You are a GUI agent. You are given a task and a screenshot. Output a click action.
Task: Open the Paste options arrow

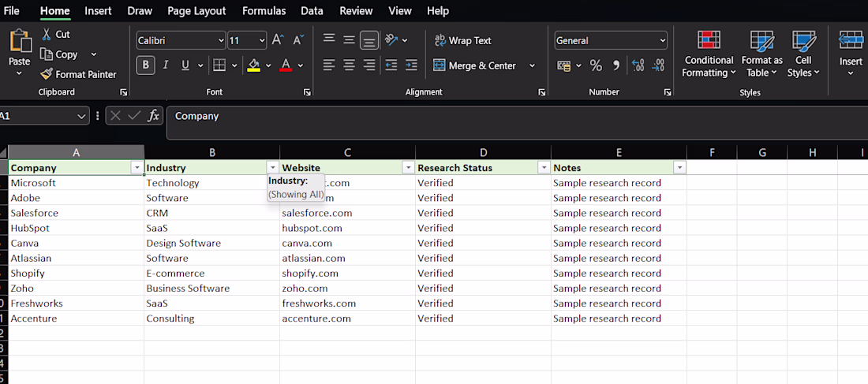pyautogui.click(x=20, y=73)
